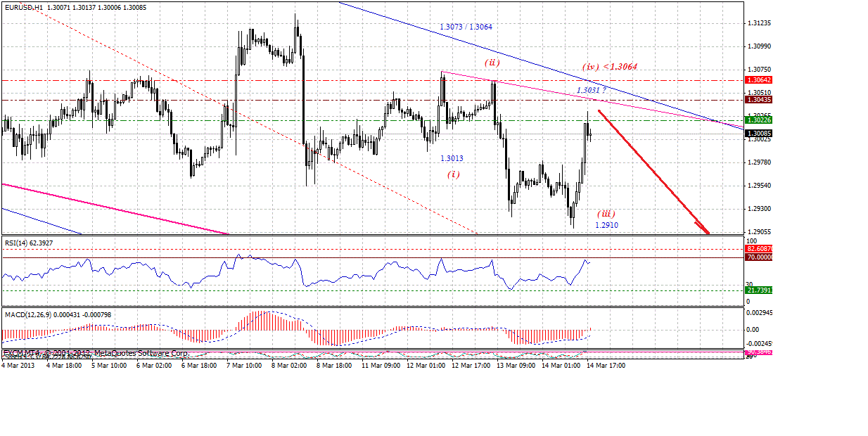Click the red '(i)' wave label
This screenshot has width=868, height=436.
tap(453, 174)
